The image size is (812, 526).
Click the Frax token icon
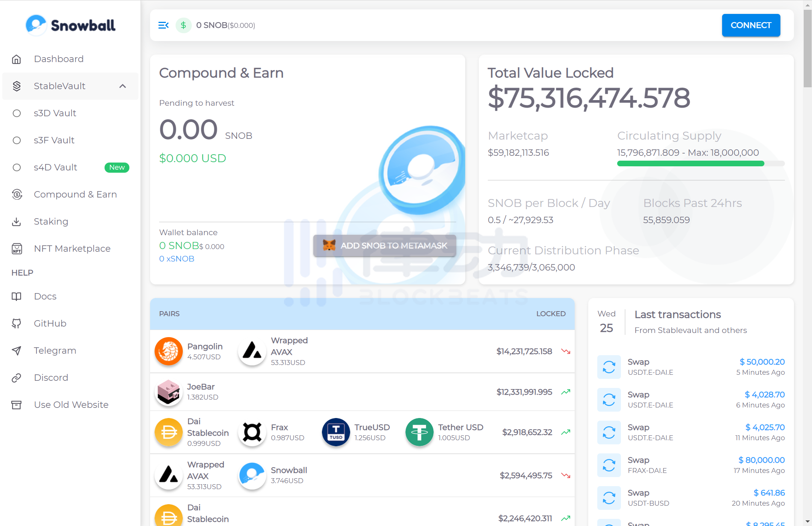pos(252,432)
